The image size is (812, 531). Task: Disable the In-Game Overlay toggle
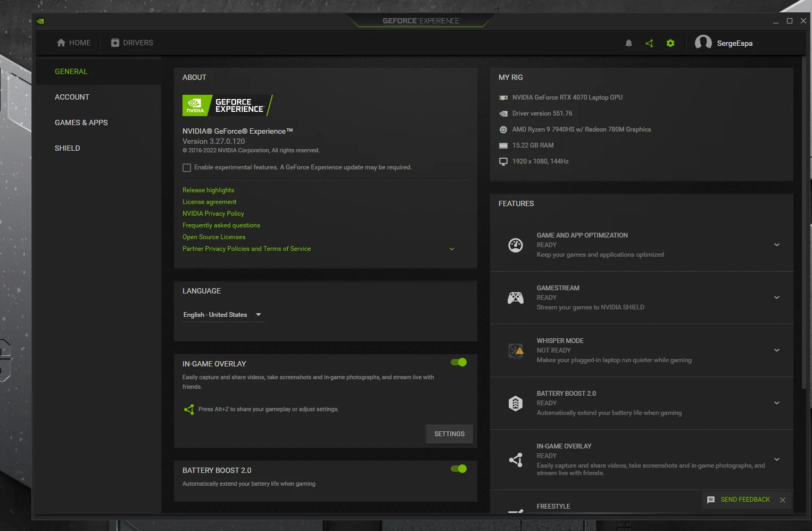[x=458, y=362]
